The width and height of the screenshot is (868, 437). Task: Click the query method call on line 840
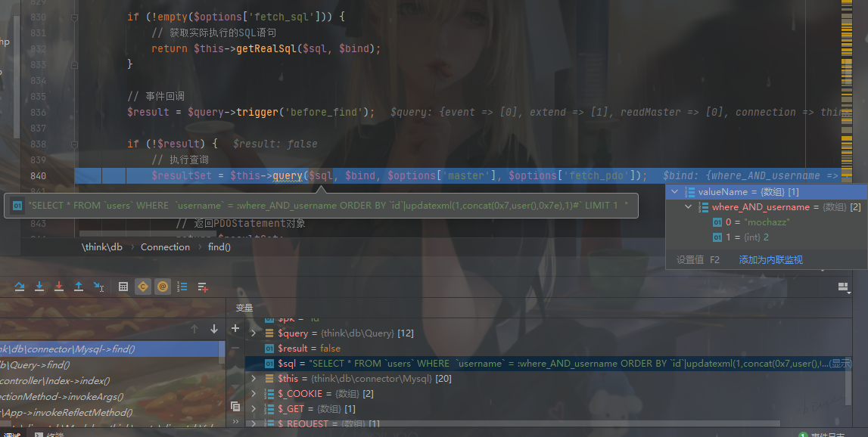click(288, 176)
